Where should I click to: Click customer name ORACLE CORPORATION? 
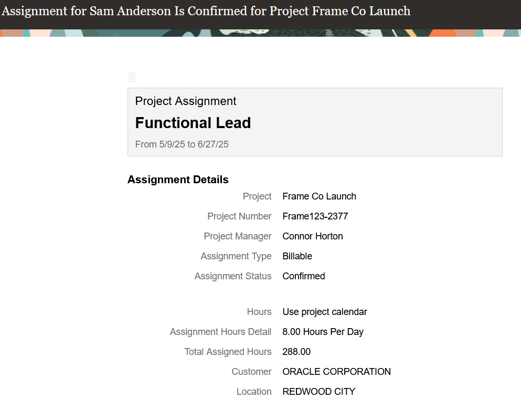336,372
